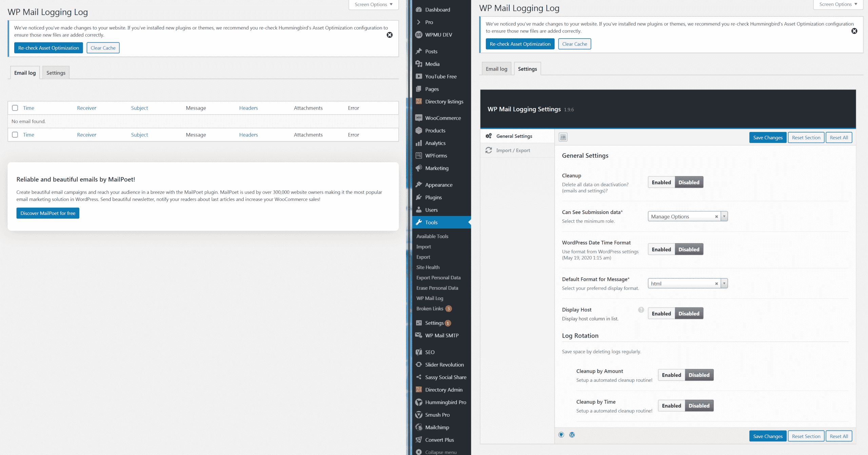Click the Mailchimp monkey icon
The image size is (868, 455).
tap(419, 427)
